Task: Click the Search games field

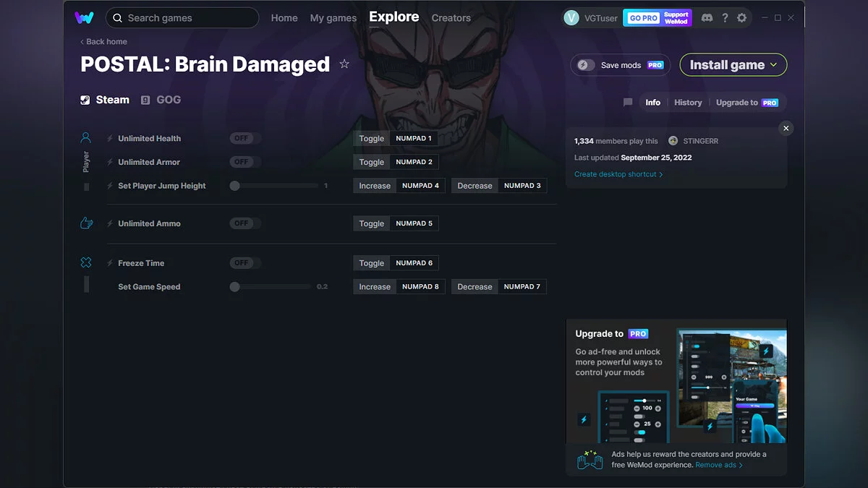Action: (x=182, y=17)
